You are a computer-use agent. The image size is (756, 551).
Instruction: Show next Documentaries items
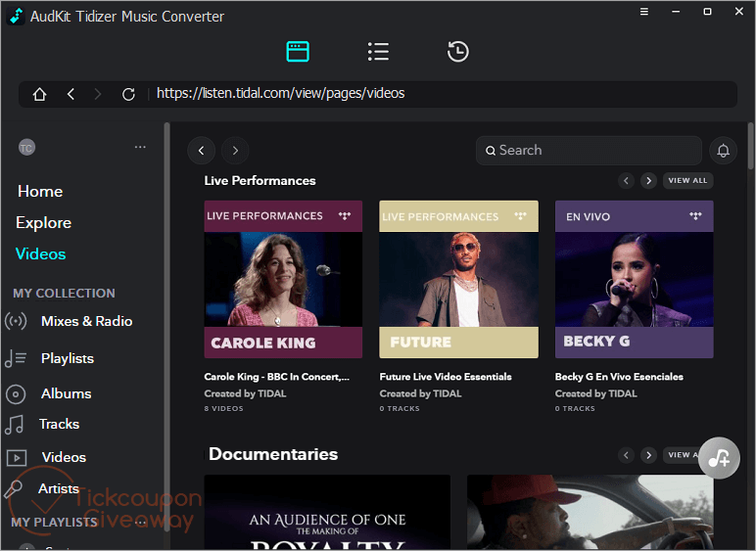[x=649, y=455]
